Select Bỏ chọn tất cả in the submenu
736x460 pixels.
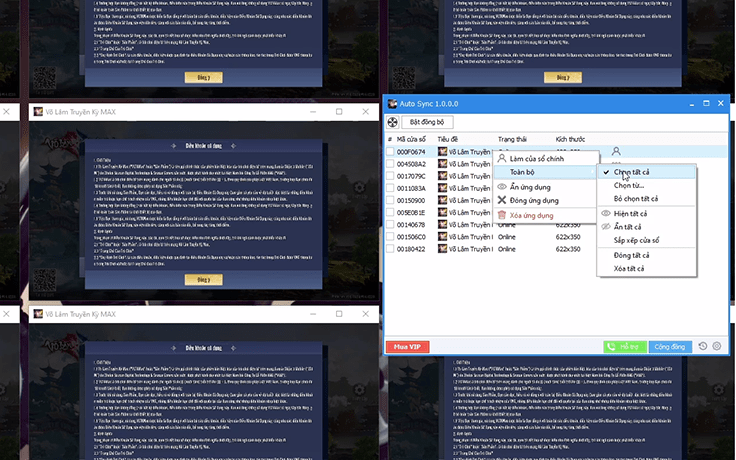click(x=646, y=199)
